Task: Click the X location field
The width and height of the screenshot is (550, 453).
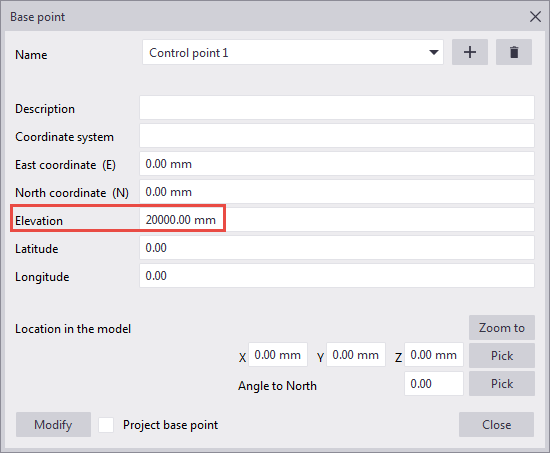Action: click(x=278, y=355)
